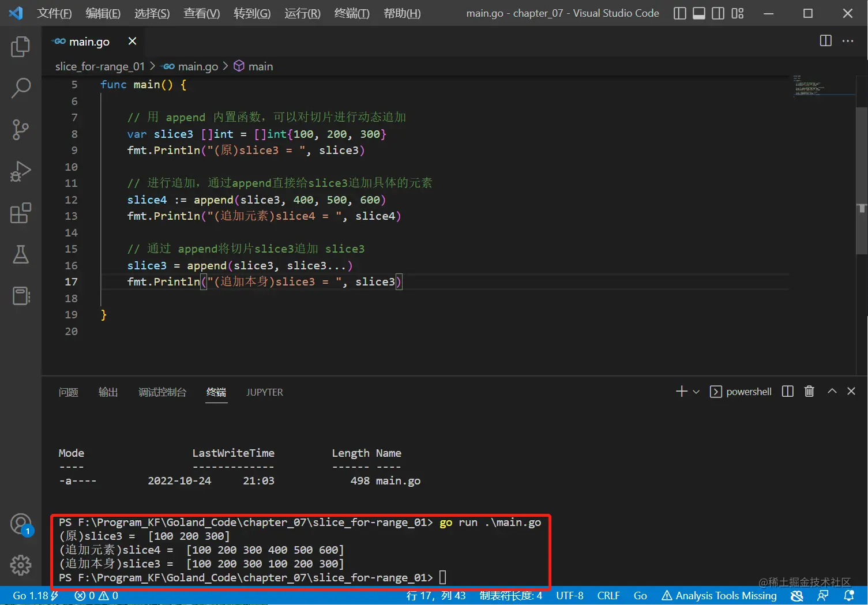Viewport: 868px width, 605px height.
Task: Open the notebook icon view in activity bar
Action: click(21, 296)
